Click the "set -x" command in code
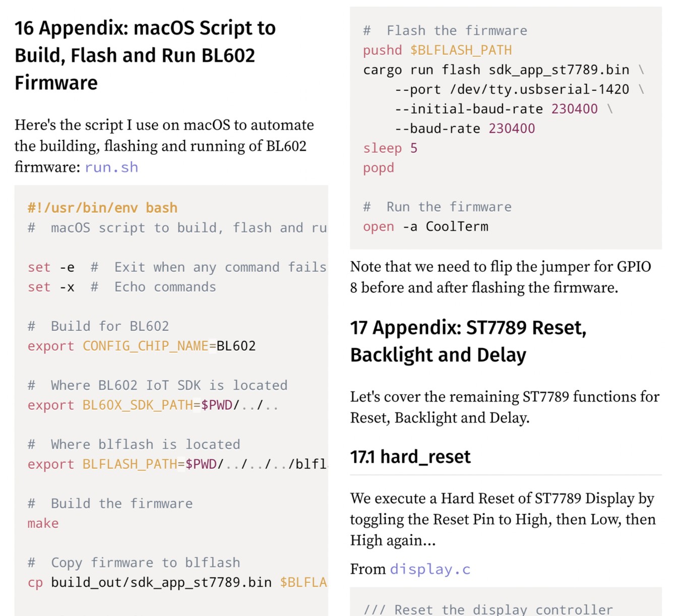The width and height of the screenshot is (676, 616). pos(51,287)
